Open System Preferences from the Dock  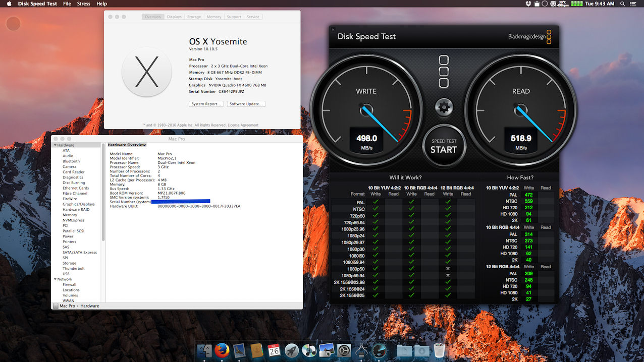pyautogui.click(x=344, y=350)
